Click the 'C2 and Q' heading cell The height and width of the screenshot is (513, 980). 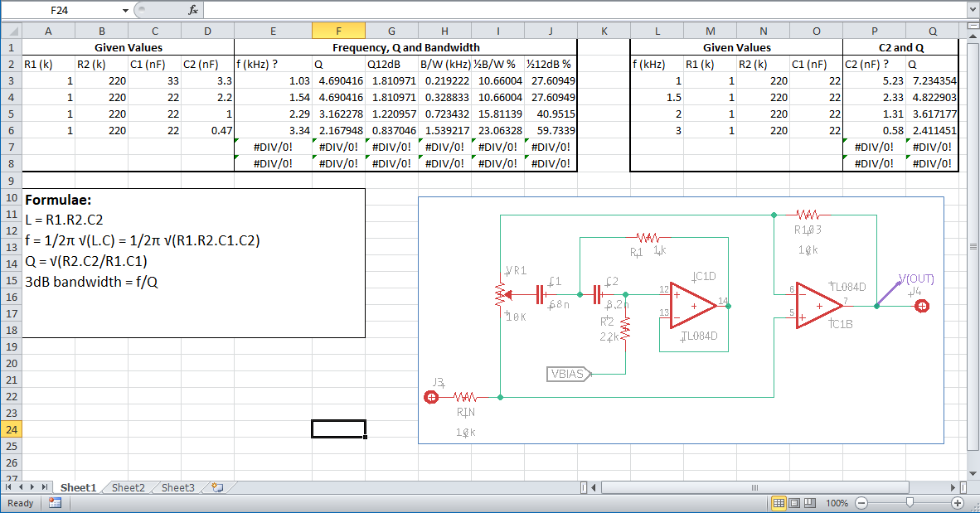pyautogui.click(x=900, y=47)
